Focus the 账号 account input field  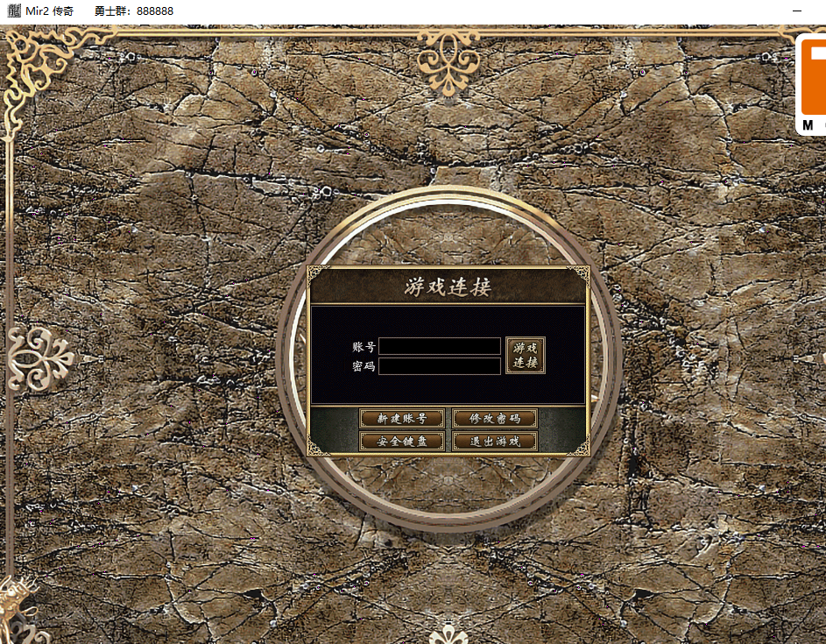[440, 346]
